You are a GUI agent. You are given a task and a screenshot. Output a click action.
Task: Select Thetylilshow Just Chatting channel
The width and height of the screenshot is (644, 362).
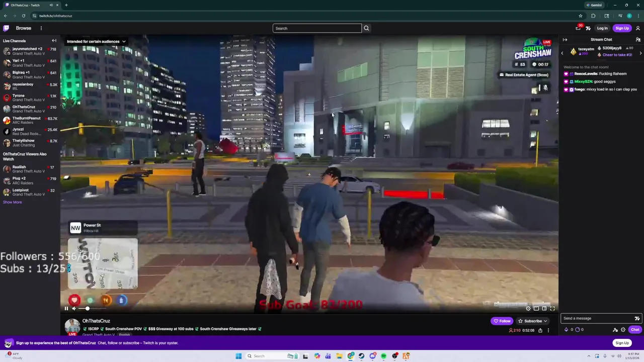[30, 143]
